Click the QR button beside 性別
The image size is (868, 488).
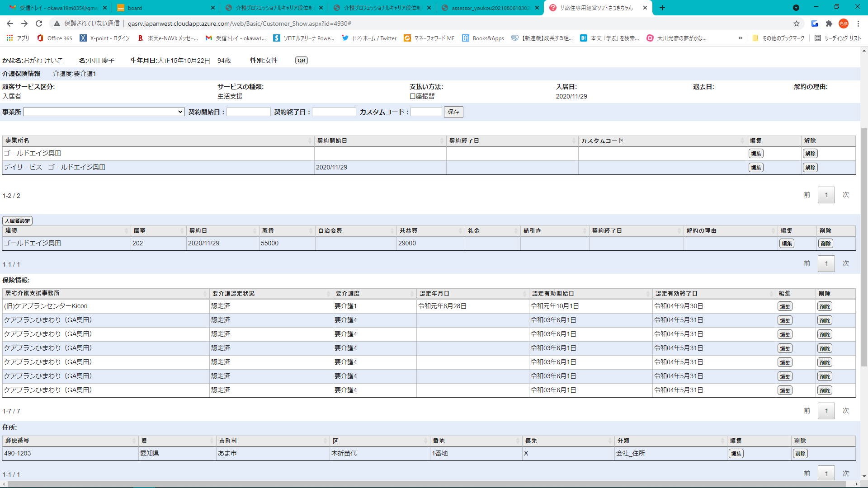(301, 61)
